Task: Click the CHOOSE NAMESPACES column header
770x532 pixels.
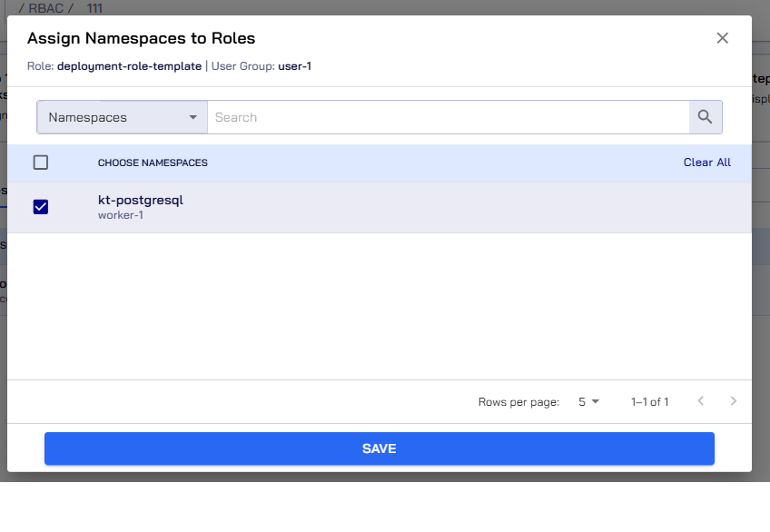Action: click(x=153, y=163)
